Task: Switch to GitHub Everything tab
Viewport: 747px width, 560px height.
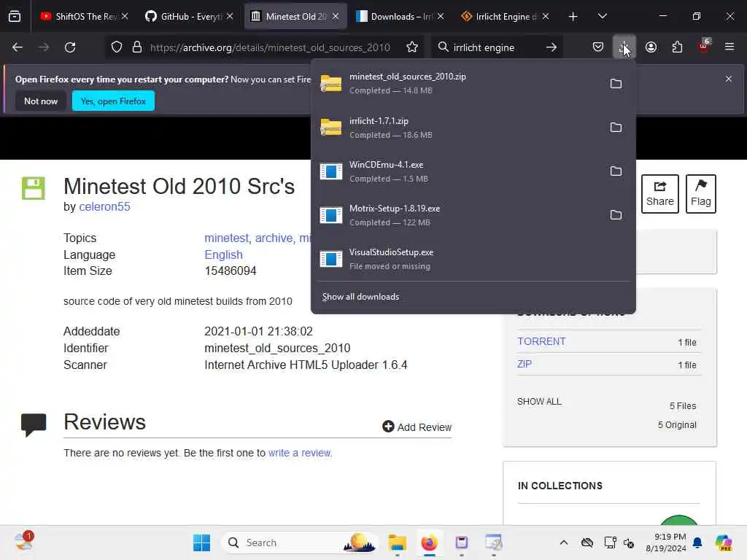Action: click(x=190, y=17)
